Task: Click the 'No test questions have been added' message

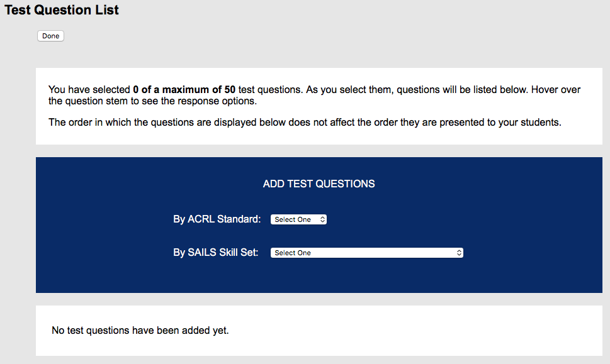Action: pos(140,330)
